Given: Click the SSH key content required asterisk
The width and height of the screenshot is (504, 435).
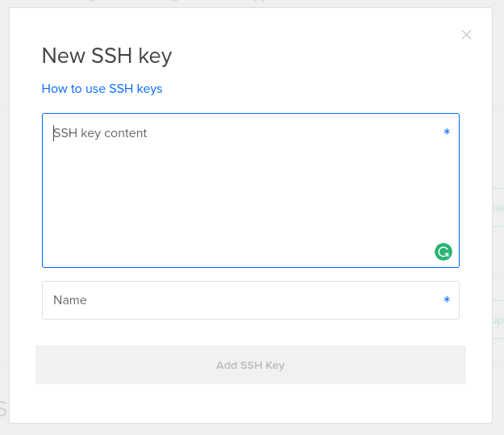Looking at the screenshot, I should 447,132.
